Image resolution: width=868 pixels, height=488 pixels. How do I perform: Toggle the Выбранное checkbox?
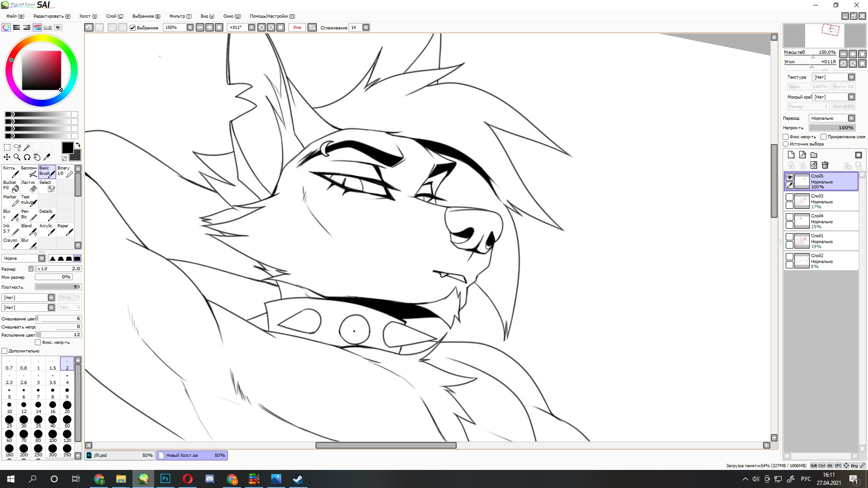pos(133,28)
